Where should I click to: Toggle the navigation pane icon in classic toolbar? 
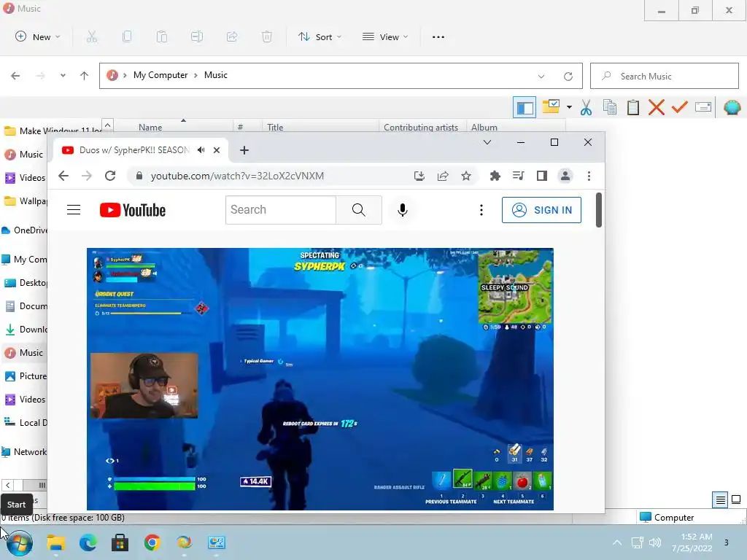pos(525,108)
